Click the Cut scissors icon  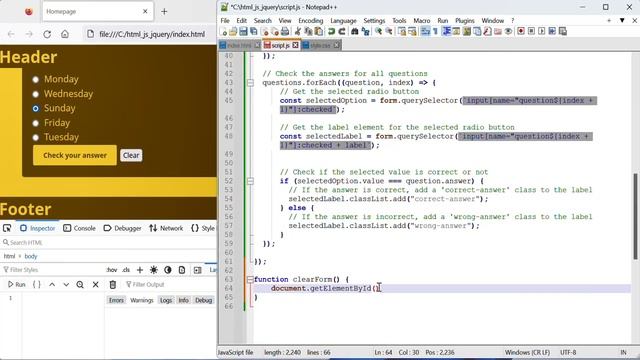pos(297,31)
